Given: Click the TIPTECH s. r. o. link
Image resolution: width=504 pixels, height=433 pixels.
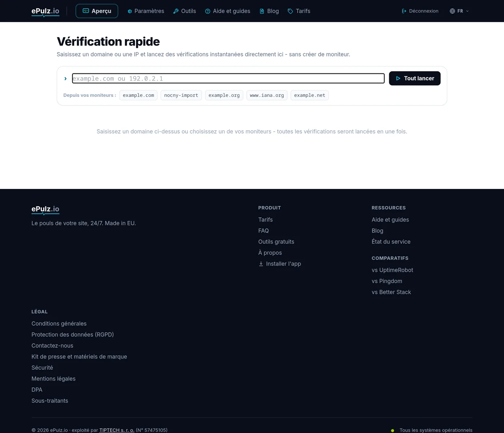Looking at the screenshot, I should click(117, 430).
